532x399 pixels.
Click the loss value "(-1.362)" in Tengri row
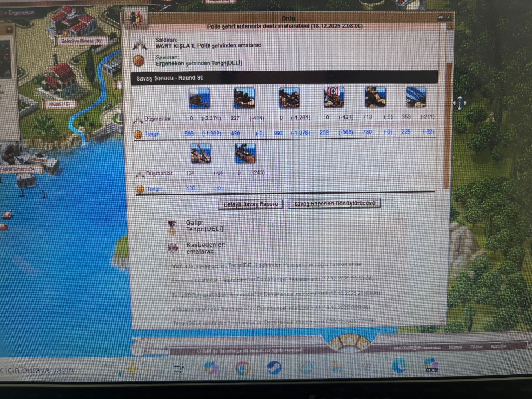212,134
